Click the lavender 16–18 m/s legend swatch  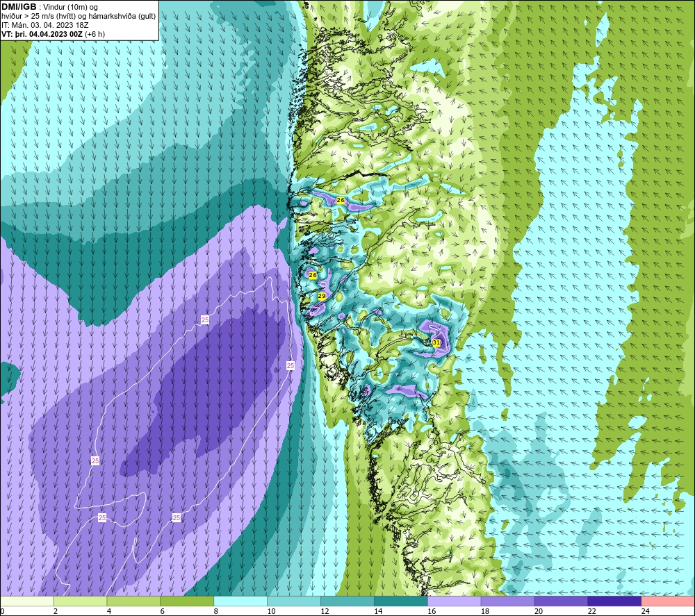click(454, 601)
